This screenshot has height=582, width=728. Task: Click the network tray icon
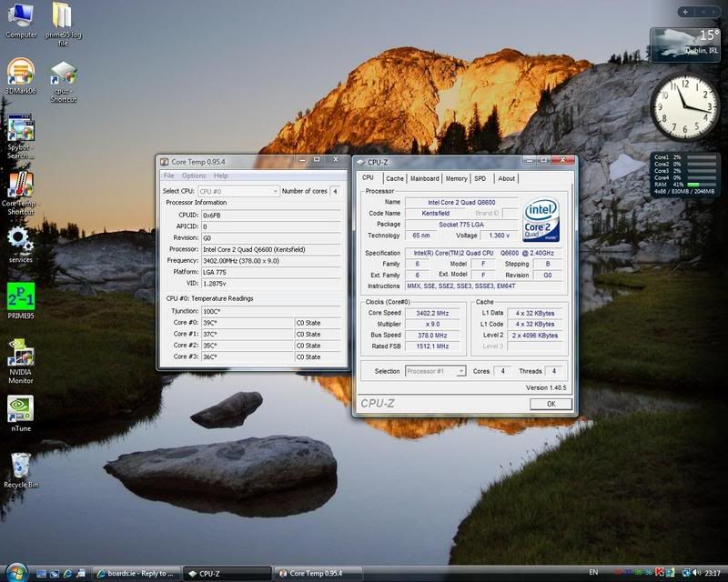pyautogui.click(x=686, y=573)
